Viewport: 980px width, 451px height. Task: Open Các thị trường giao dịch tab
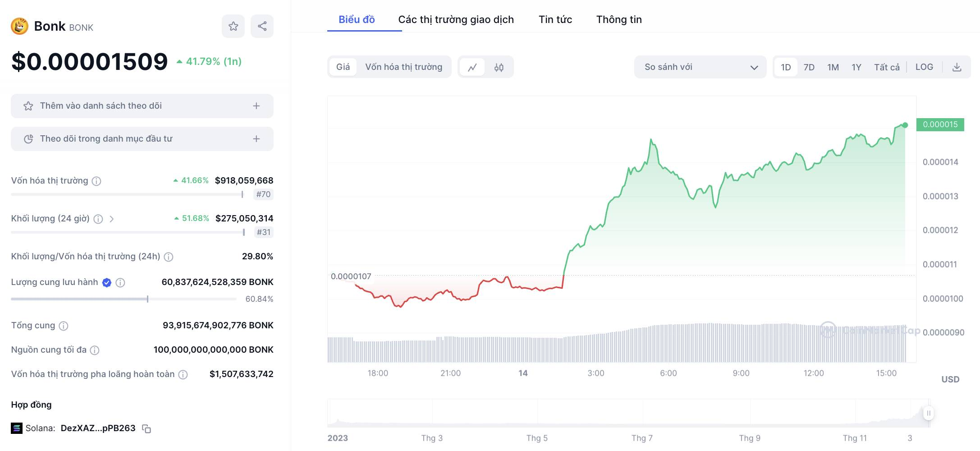456,19
